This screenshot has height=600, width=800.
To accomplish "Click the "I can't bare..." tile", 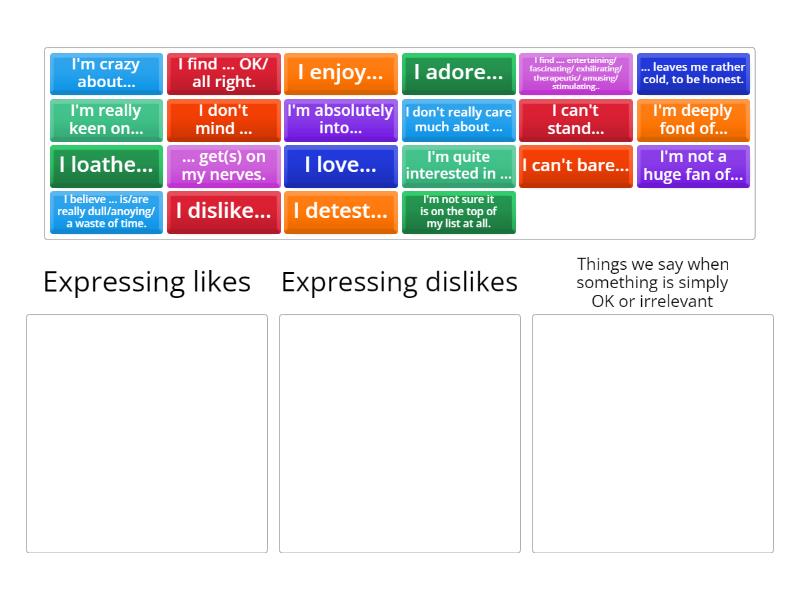I will pyautogui.click(x=576, y=166).
